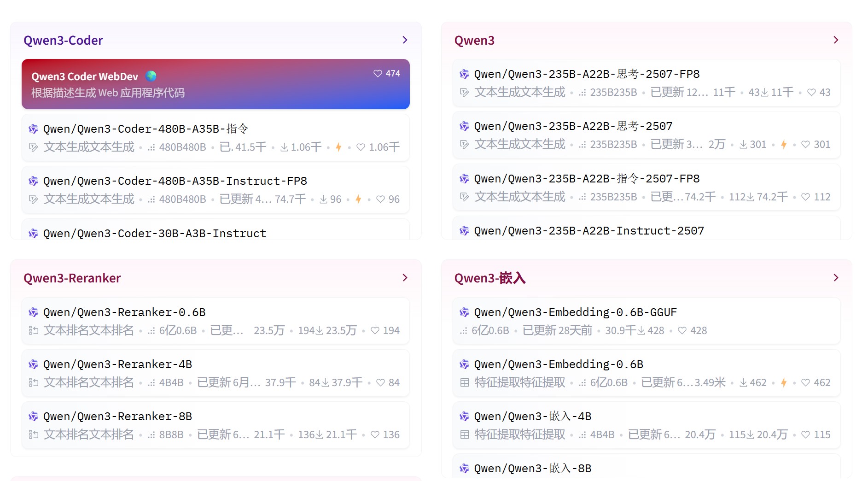Click Qwen logo beside Qwen3-235B-A22B-指令-2507-FP8
Viewport: 868px width, 481px height.
pyautogui.click(x=464, y=179)
